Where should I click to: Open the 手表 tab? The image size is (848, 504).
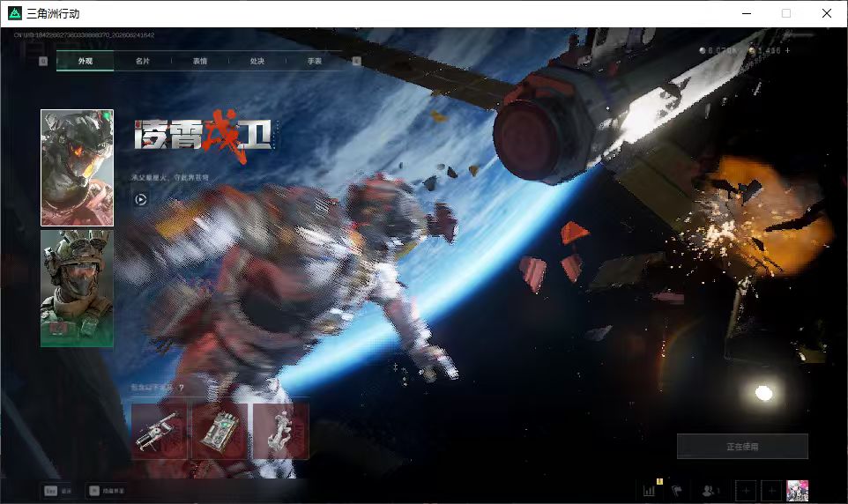314,61
